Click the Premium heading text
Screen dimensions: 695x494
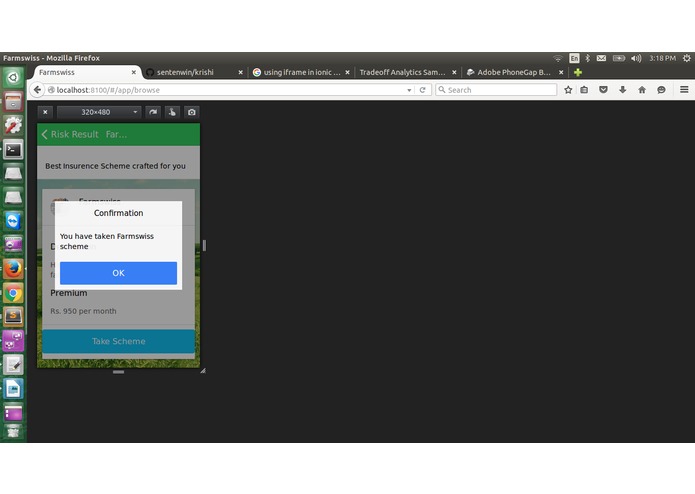click(x=69, y=293)
